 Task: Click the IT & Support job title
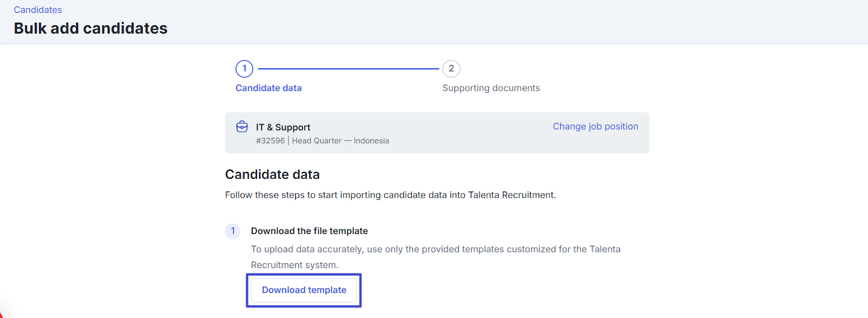283,127
